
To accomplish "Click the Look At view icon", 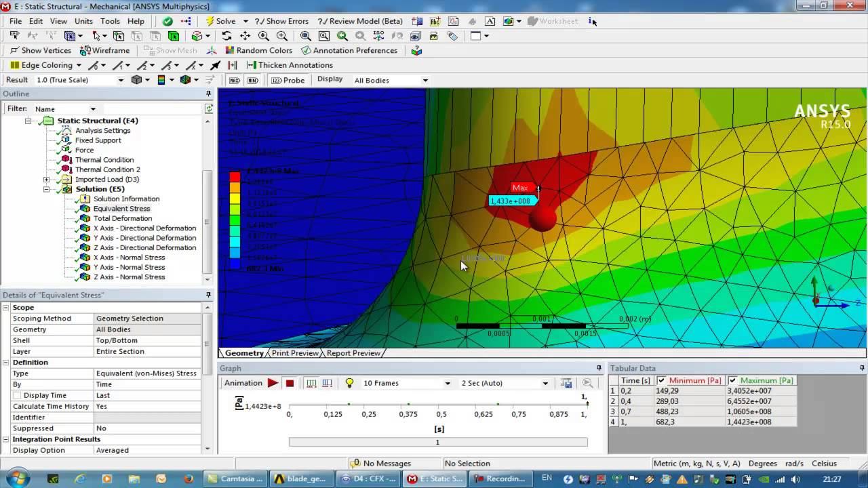I will click(416, 36).
